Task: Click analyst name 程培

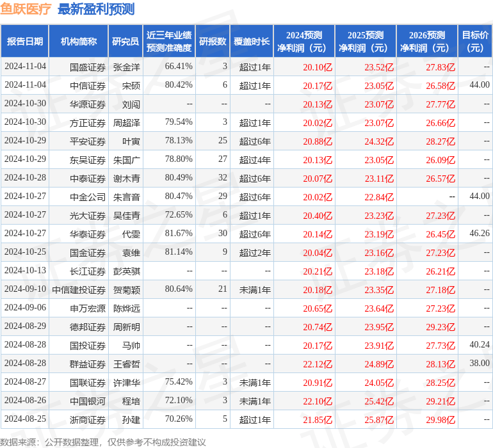Action: (131, 401)
